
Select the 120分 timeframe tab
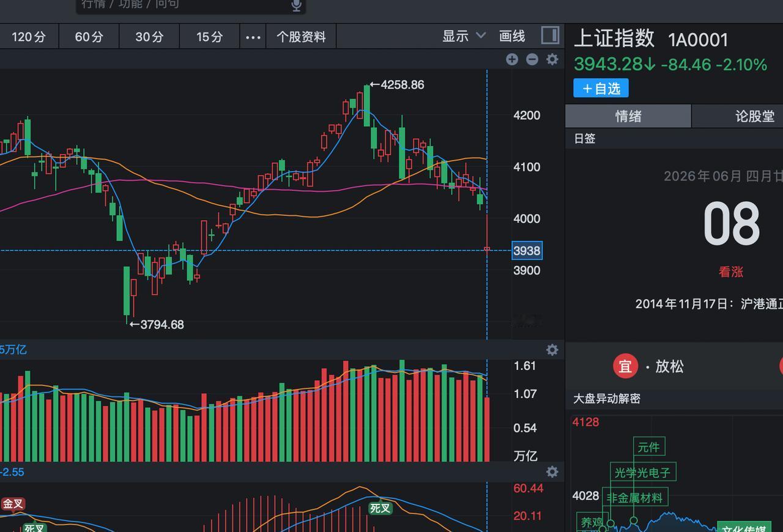29,37
